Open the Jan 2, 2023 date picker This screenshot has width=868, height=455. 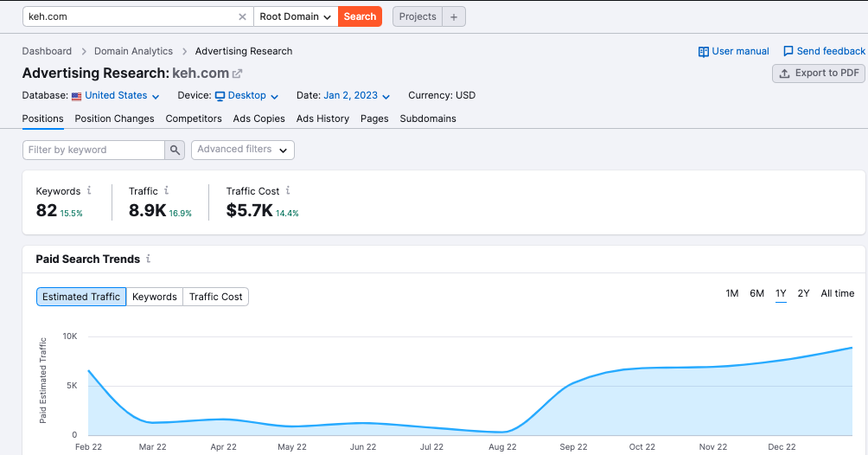click(356, 95)
